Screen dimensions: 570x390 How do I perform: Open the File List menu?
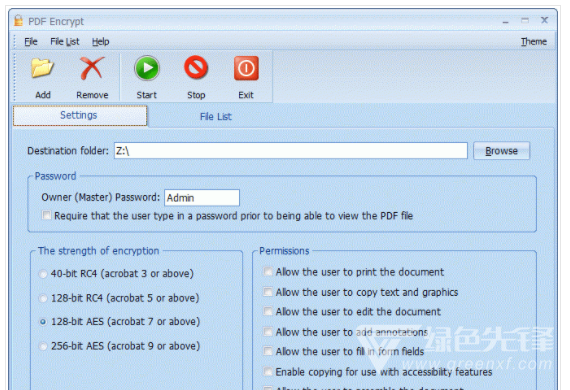(65, 41)
